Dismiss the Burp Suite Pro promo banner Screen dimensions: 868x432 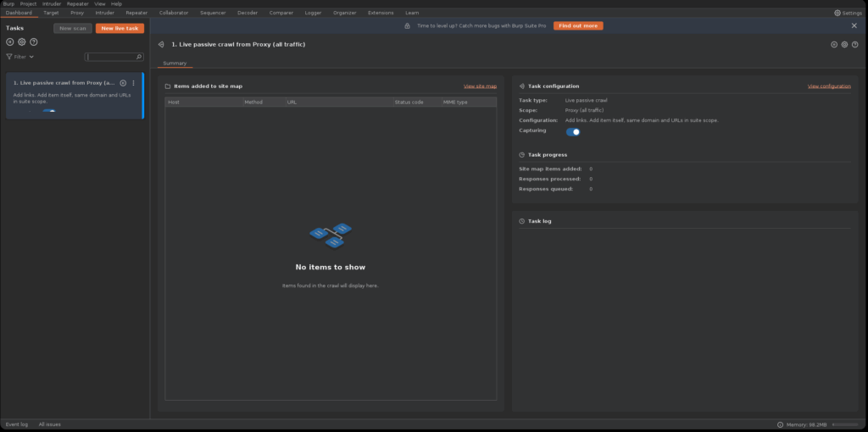click(x=854, y=25)
